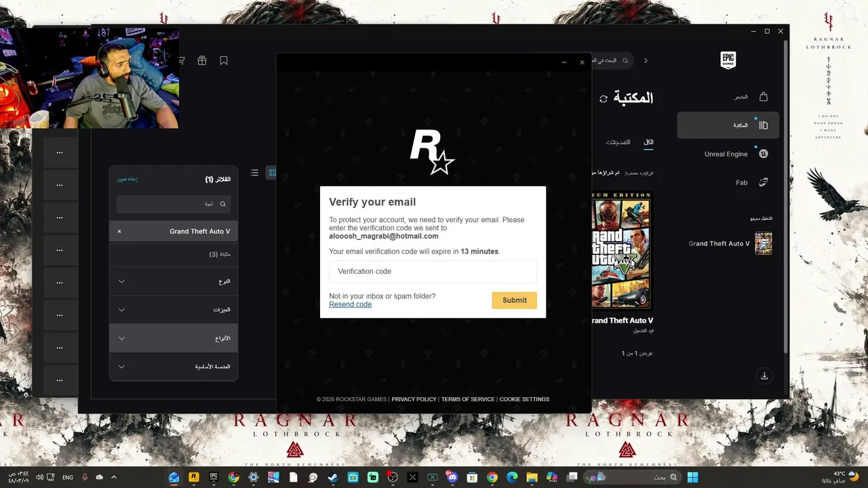Open the Terms of Service link
The image size is (868, 488).
click(468, 399)
